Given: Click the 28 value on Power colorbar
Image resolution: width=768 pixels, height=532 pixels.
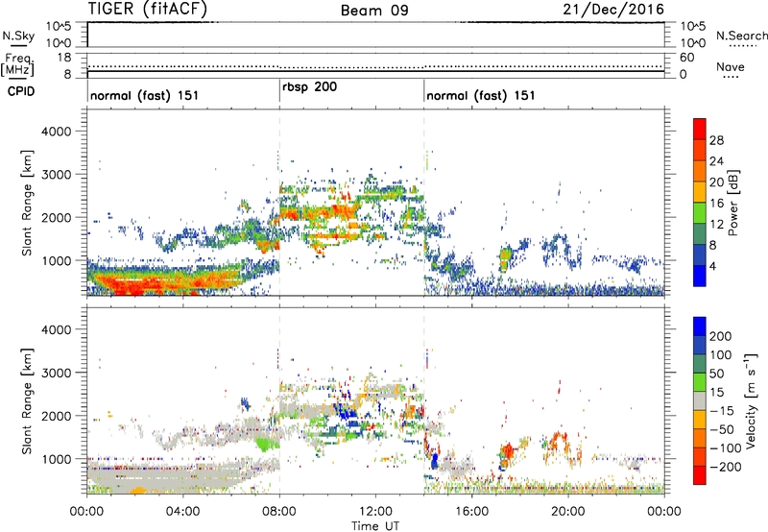Looking at the screenshot, I should [x=716, y=140].
